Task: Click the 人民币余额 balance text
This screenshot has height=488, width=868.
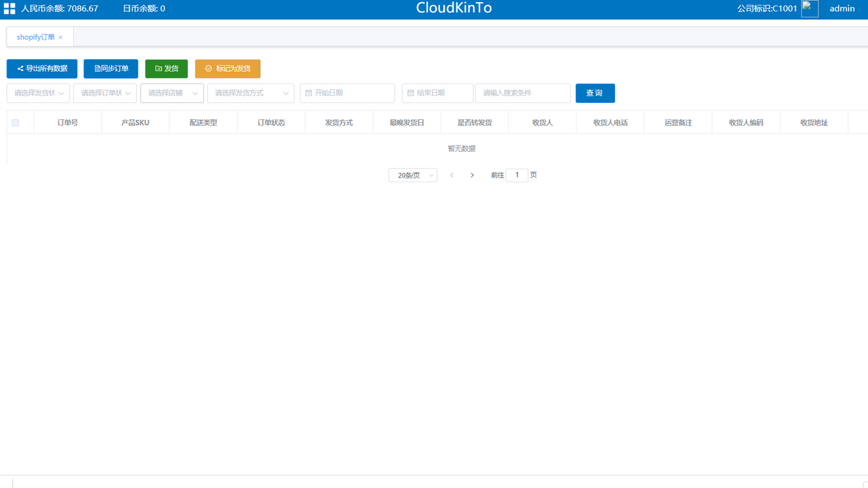Action: click(x=60, y=9)
